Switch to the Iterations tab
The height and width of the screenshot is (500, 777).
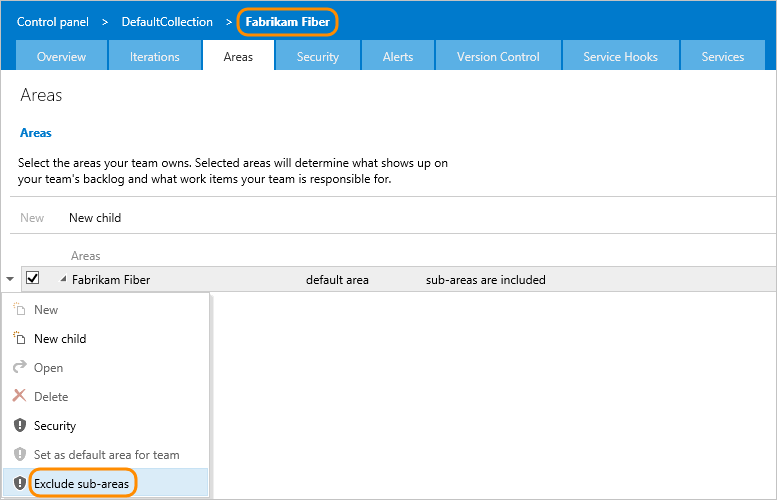(155, 56)
